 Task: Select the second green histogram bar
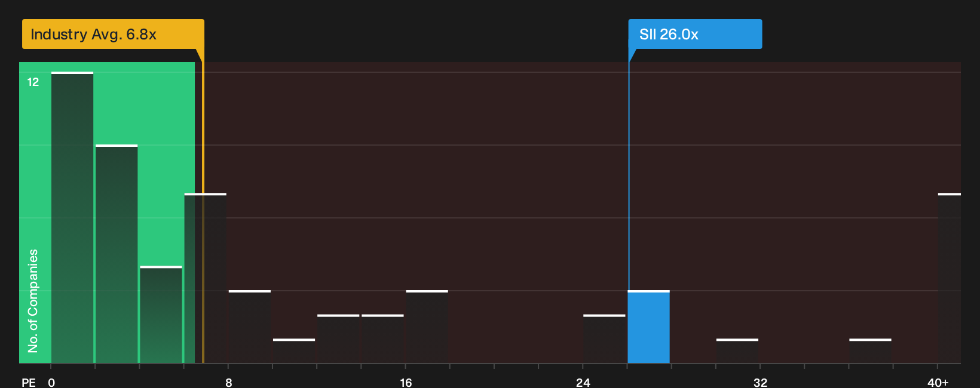(x=117, y=254)
